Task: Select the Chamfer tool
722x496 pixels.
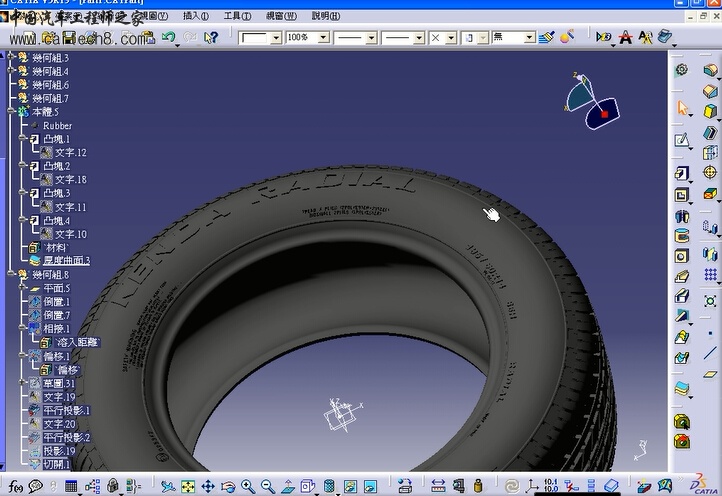Action: click(710, 91)
